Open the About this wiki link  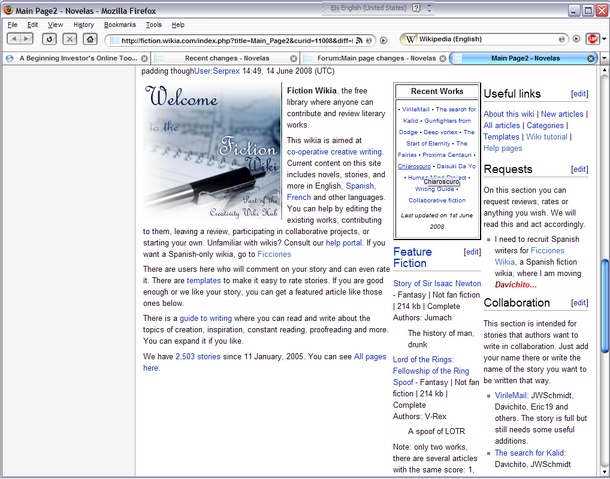[x=509, y=114]
